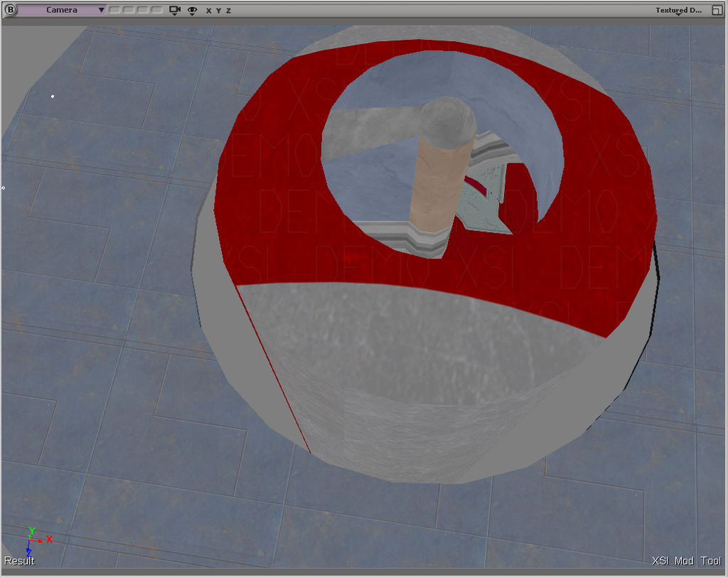Viewport: 728px width, 577px height.
Task: Maximize the viewport with the resize icon
Action: 717,10
